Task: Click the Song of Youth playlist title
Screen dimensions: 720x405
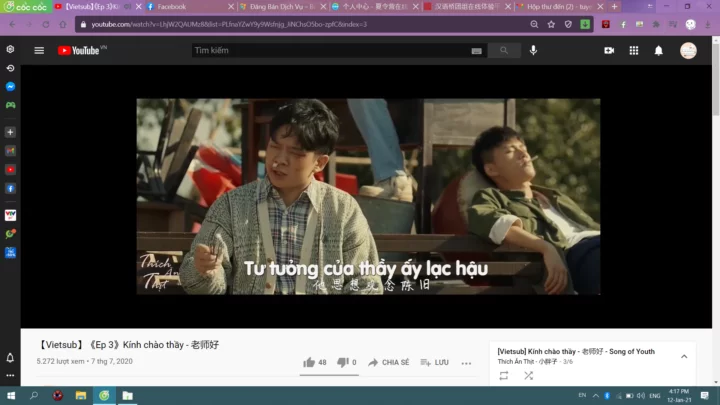Action: [576, 351]
